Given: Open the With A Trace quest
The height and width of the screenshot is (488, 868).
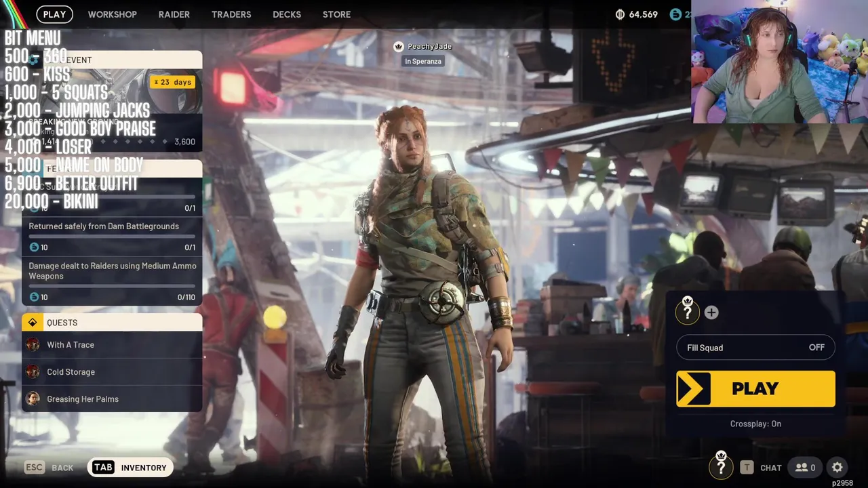Looking at the screenshot, I should coord(112,345).
